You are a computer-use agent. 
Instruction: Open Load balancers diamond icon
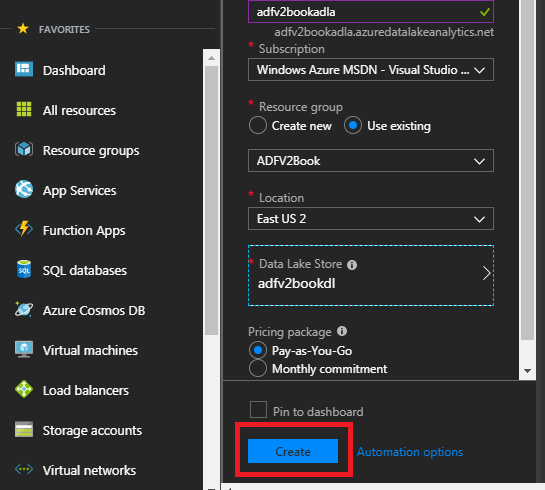pyautogui.click(x=24, y=389)
